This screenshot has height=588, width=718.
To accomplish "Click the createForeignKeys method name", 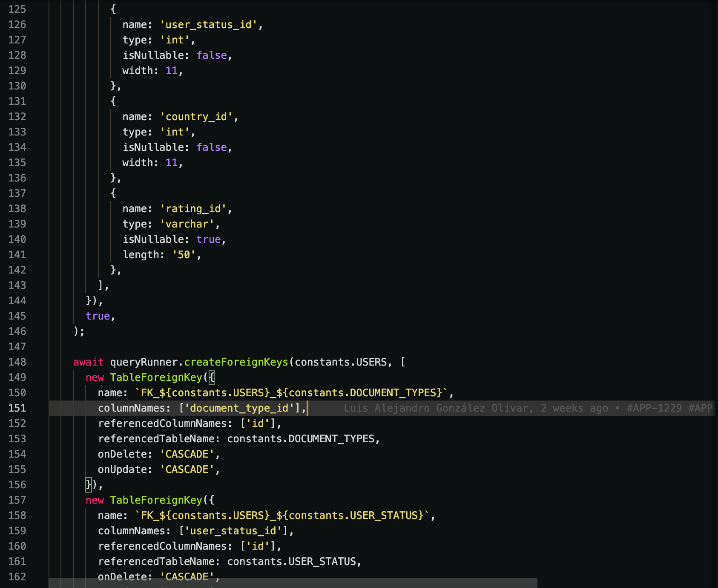I will coord(236,362).
